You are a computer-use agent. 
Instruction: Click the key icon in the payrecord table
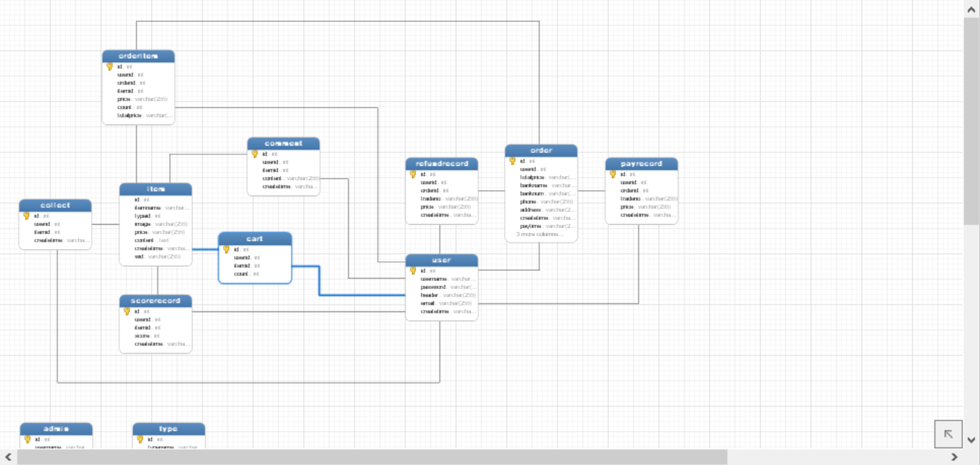(612, 174)
